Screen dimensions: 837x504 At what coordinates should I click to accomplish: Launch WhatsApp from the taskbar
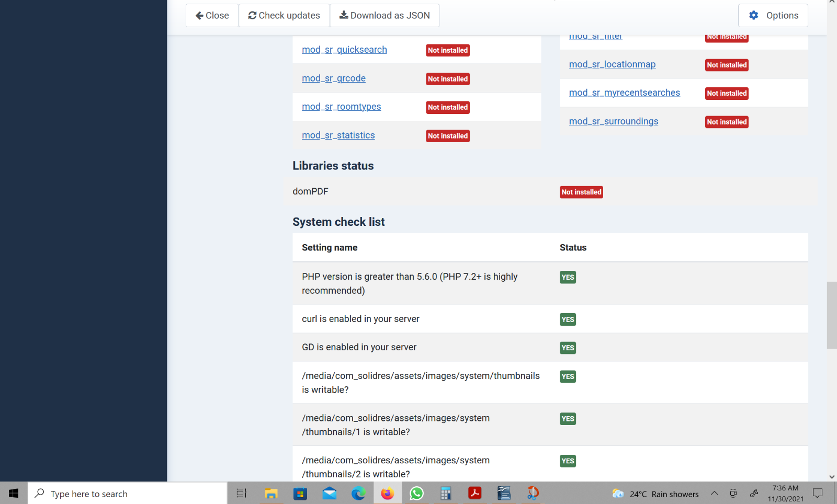click(x=416, y=494)
